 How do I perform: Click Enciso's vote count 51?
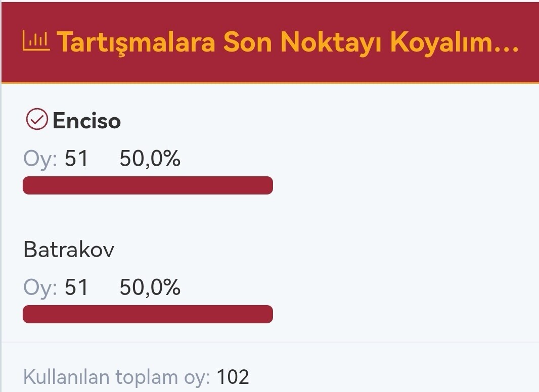click(x=76, y=159)
